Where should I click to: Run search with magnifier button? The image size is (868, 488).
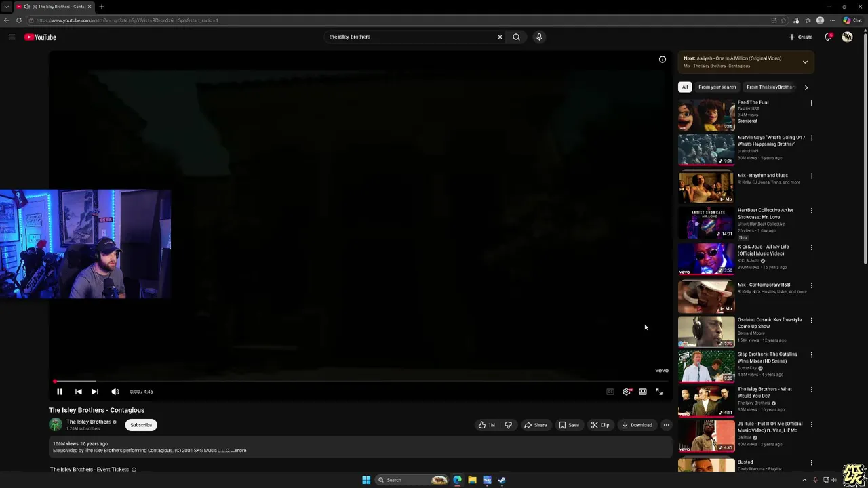click(x=516, y=37)
